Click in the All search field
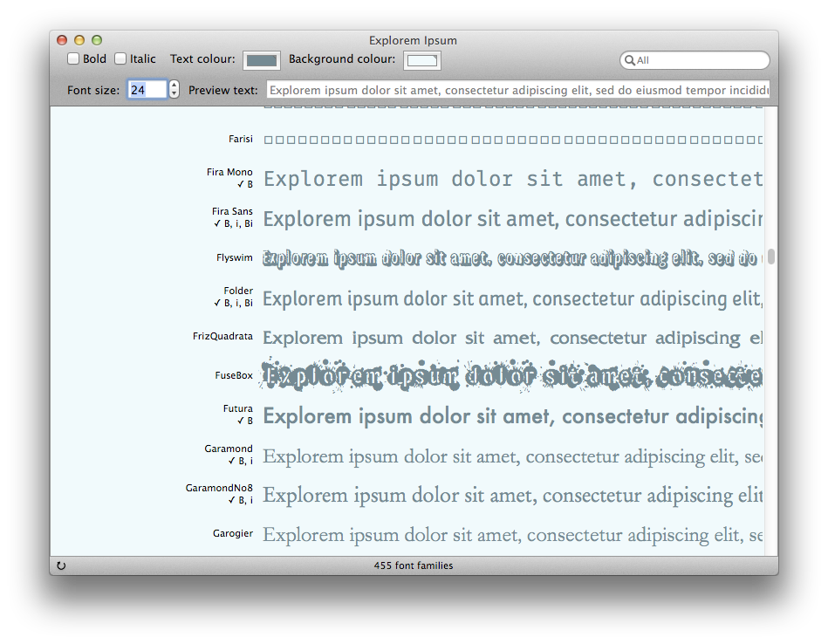 click(695, 60)
